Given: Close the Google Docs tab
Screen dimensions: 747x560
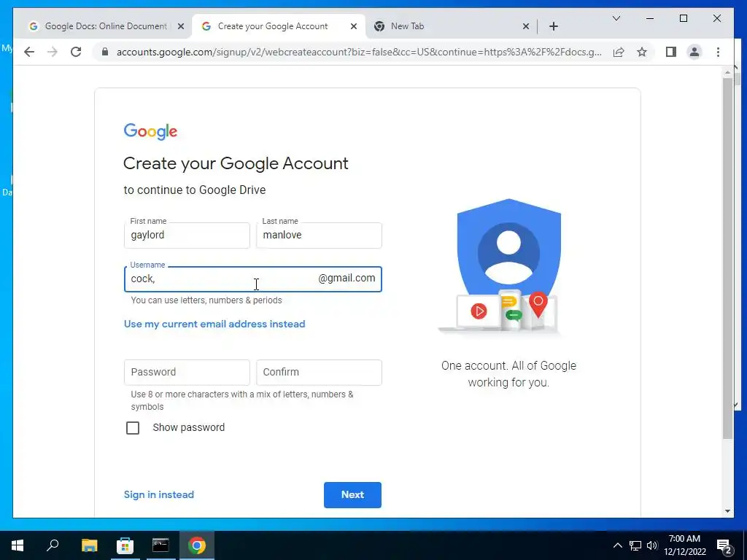Looking at the screenshot, I should click(x=181, y=26).
